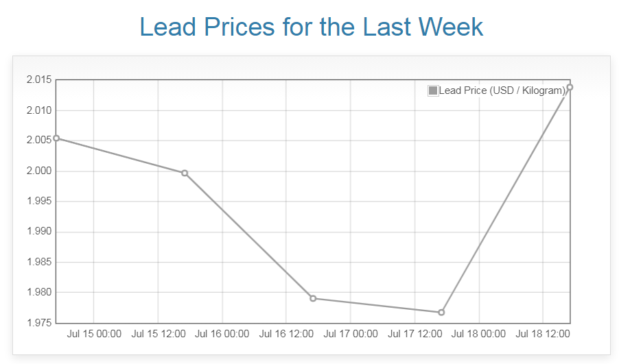Click the 1.995 y-axis label
619x364 pixels.
pyautogui.click(x=39, y=202)
